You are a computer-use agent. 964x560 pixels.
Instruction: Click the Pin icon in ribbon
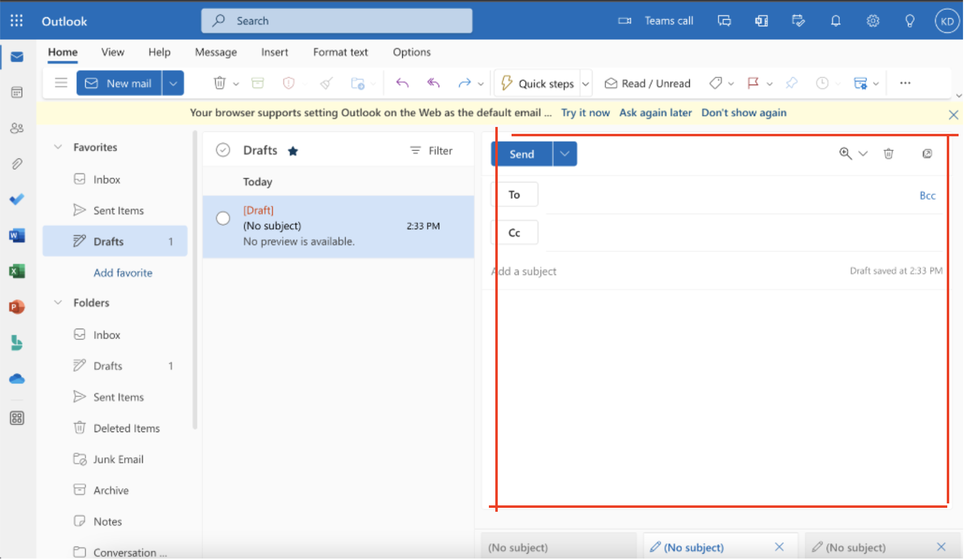click(x=791, y=83)
